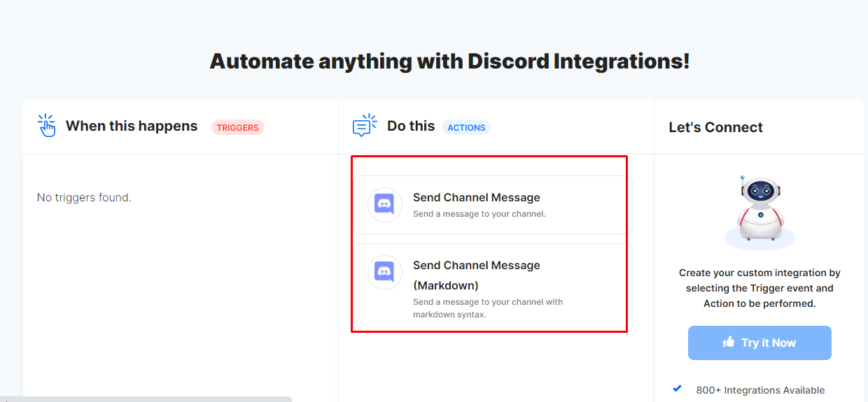868x402 pixels.
Task: Click the red TRIGGERS badge
Action: tap(238, 127)
